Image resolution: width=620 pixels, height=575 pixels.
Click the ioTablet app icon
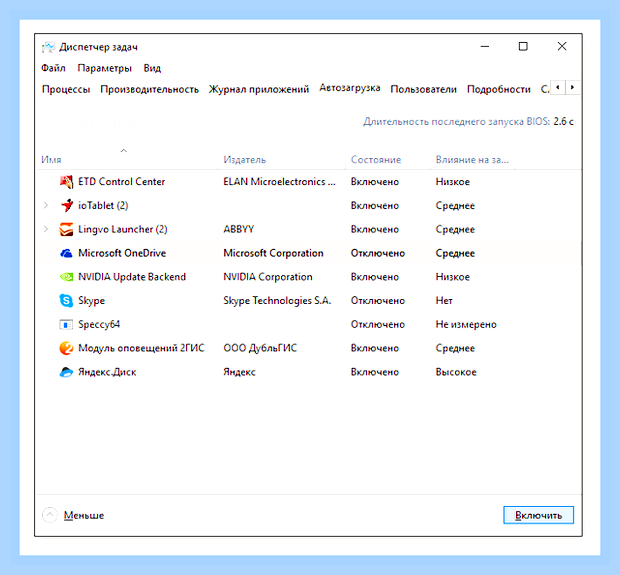point(66,205)
